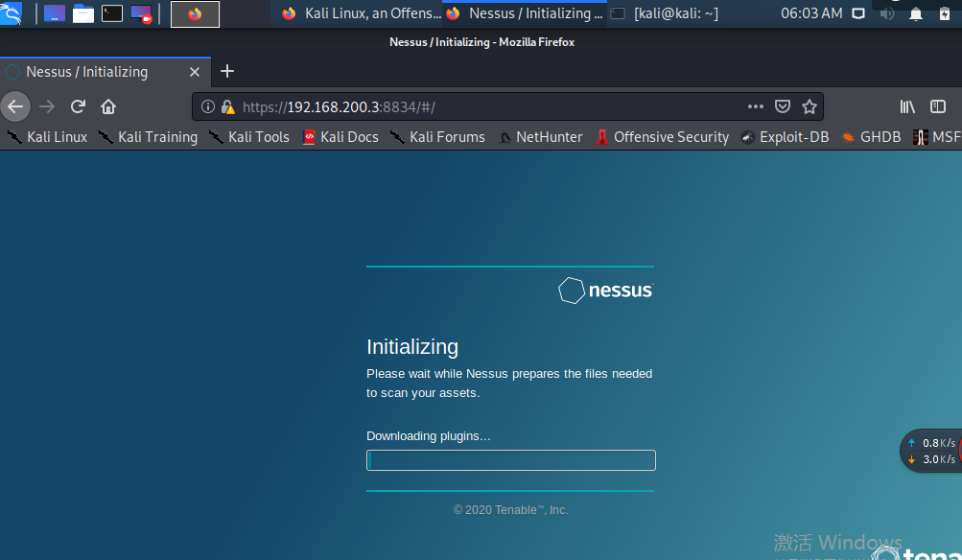Open the screen recorder panel icon

point(141,13)
